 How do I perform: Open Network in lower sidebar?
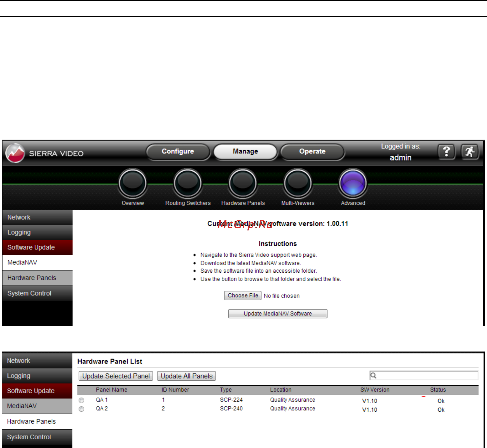pyautogui.click(x=37, y=361)
